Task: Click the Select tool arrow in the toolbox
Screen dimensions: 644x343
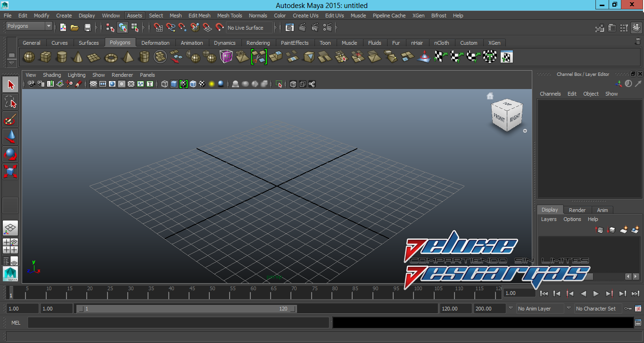Action: point(10,85)
